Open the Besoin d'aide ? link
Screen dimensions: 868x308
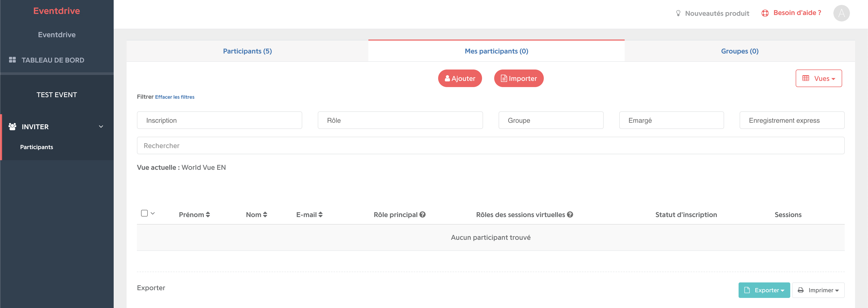coord(797,13)
